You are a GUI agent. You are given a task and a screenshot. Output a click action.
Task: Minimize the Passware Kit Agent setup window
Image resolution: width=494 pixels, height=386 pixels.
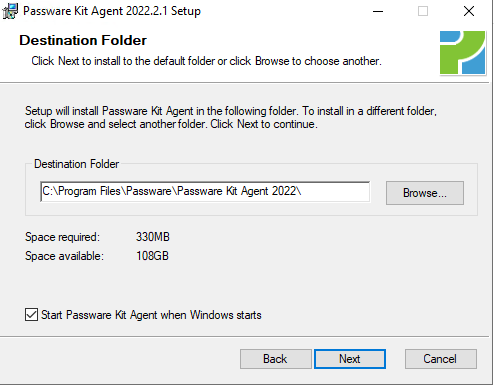click(x=378, y=11)
